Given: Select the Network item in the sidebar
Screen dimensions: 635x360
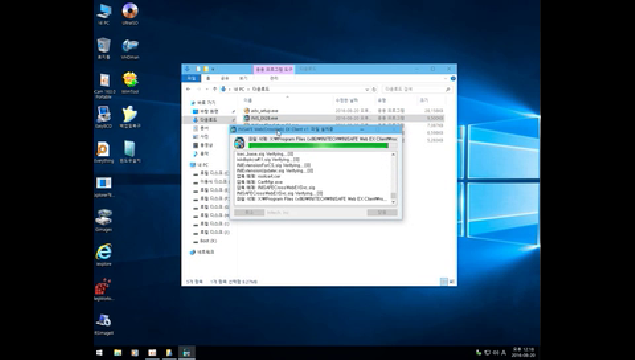Looking at the screenshot, I should [x=202, y=252].
